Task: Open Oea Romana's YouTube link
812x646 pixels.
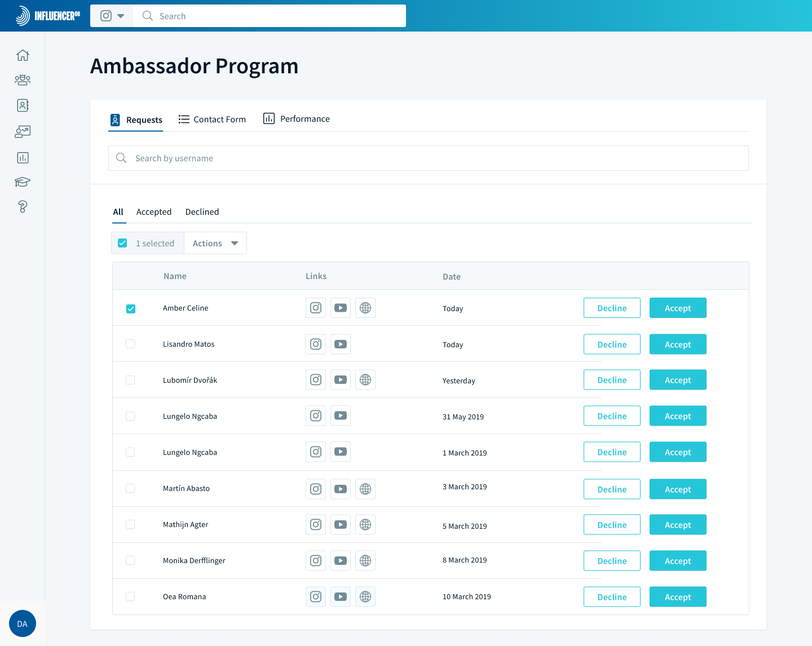Action: (x=341, y=597)
